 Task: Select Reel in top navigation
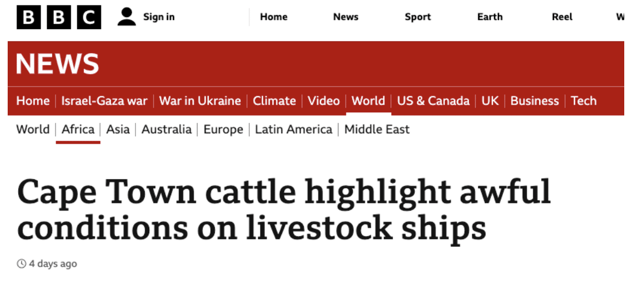(x=562, y=17)
